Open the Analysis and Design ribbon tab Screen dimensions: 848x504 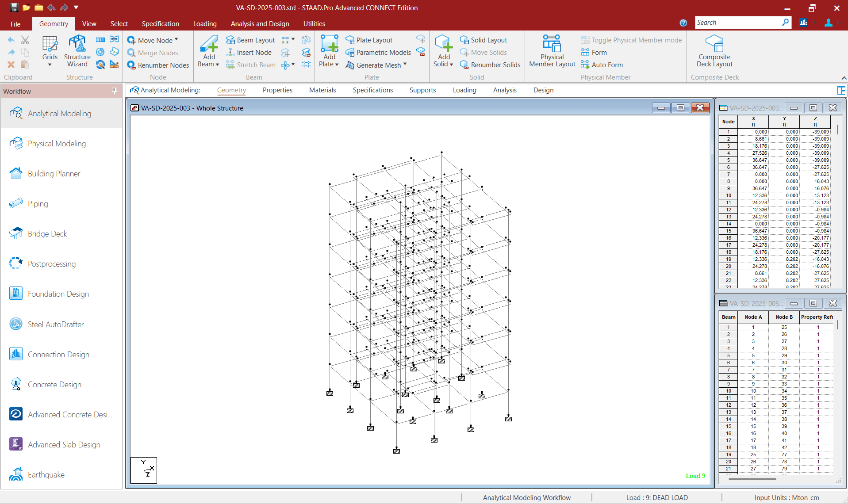pos(260,24)
